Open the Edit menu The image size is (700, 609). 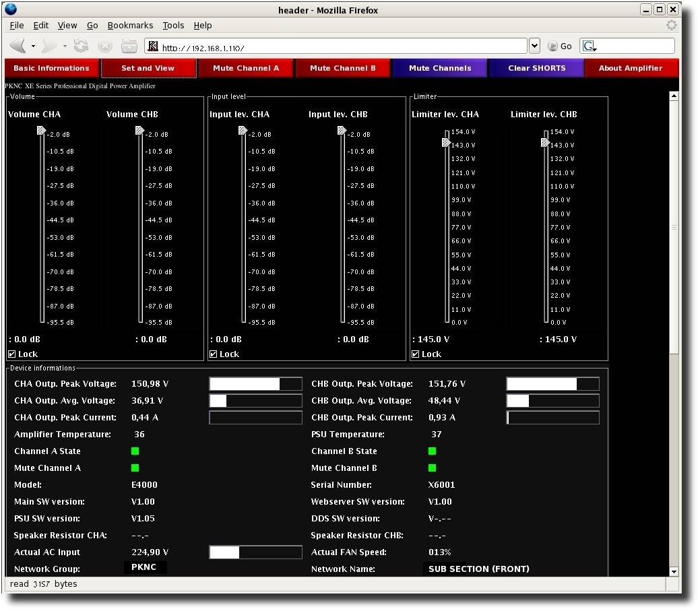[40, 26]
